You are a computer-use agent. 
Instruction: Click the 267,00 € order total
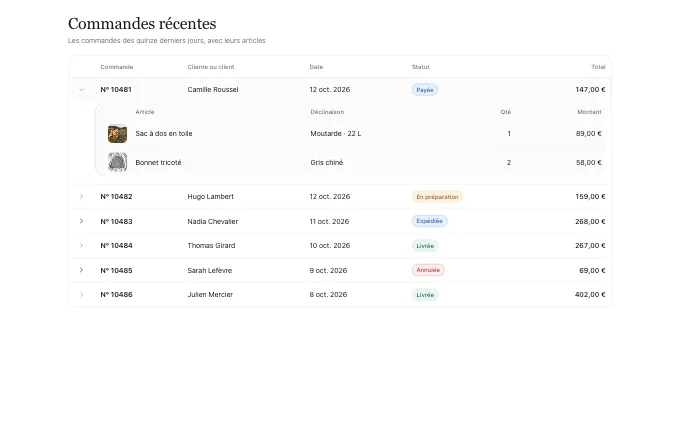[590, 245]
